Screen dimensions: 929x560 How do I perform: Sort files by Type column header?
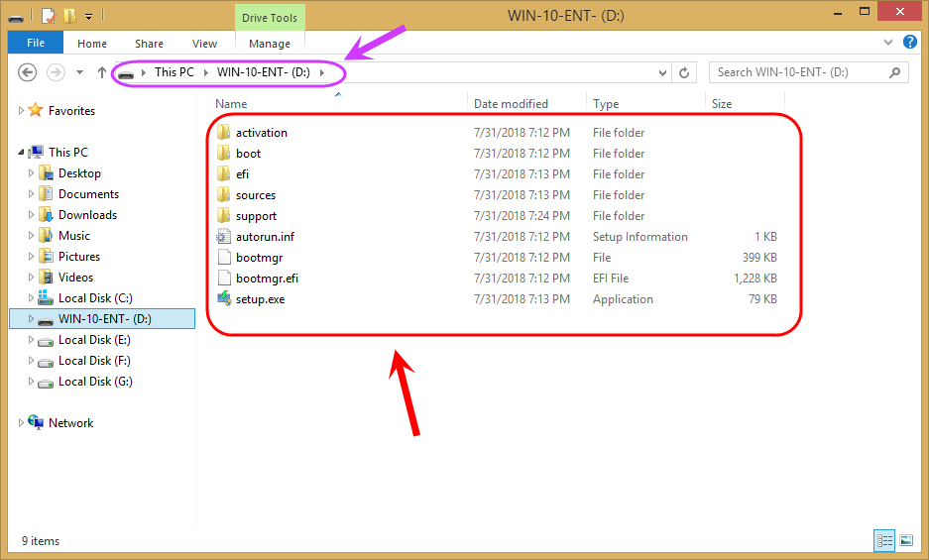tap(606, 104)
